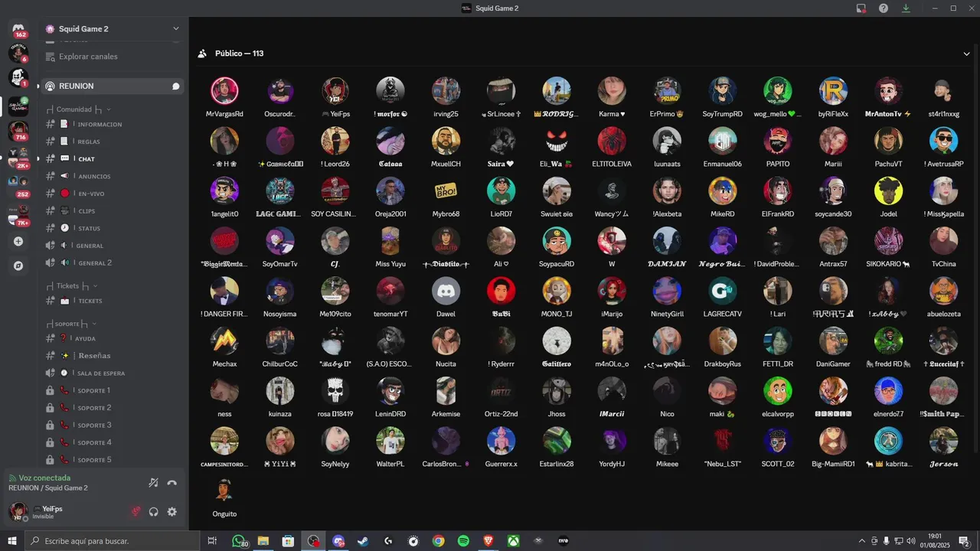Select Onguito participant avatar
Image resolution: width=980 pixels, height=551 pixels.
click(x=224, y=491)
